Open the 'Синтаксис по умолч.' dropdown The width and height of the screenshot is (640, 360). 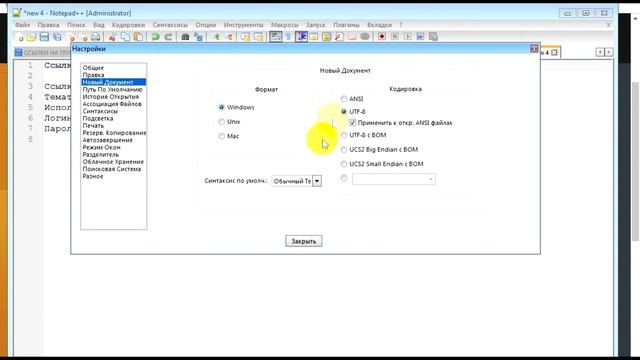click(x=317, y=181)
